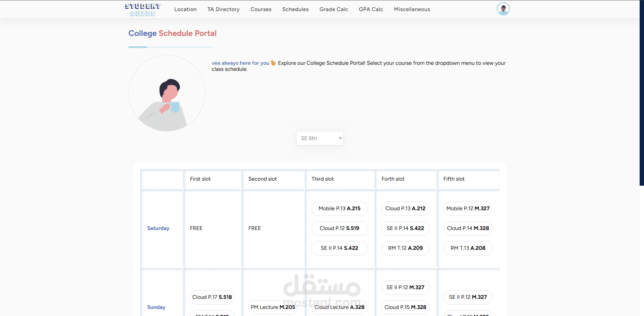Open the Grade Calc page
644x316 pixels.
(x=334, y=9)
